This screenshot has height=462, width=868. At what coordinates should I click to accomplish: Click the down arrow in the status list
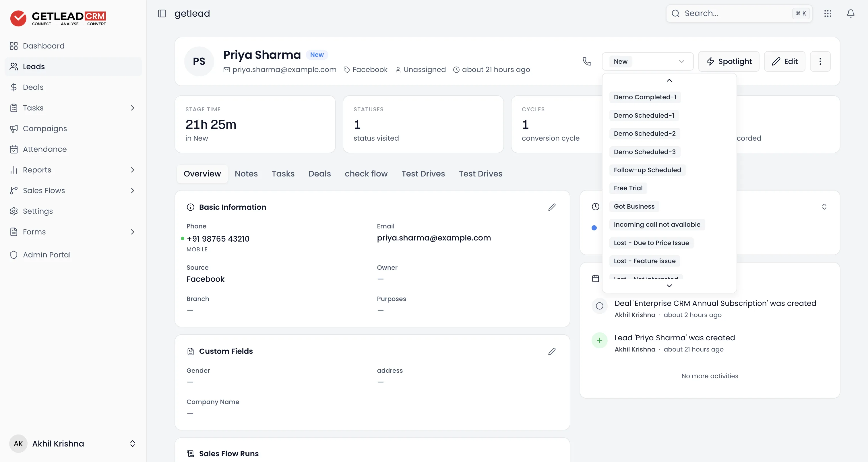pos(669,286)
